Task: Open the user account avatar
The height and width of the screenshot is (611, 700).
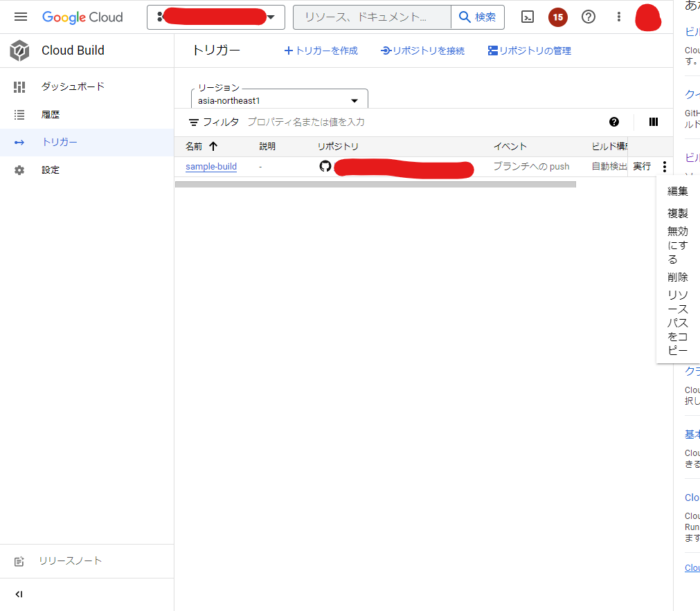Action: tap(648, 17)
